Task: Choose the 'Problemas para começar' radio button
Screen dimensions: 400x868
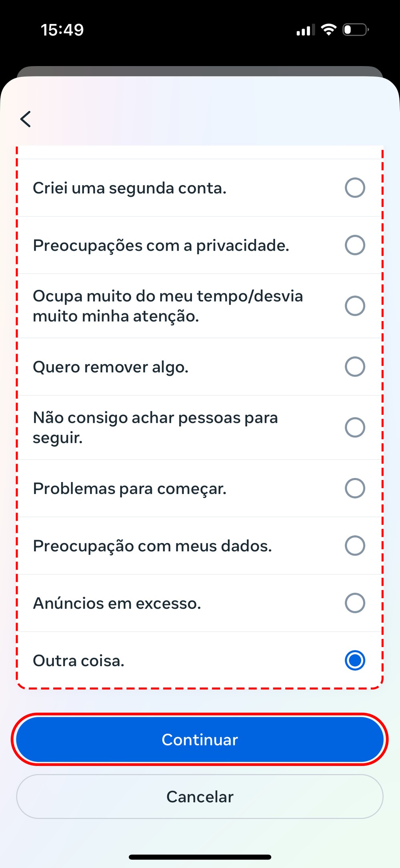Action: point(355,488)
